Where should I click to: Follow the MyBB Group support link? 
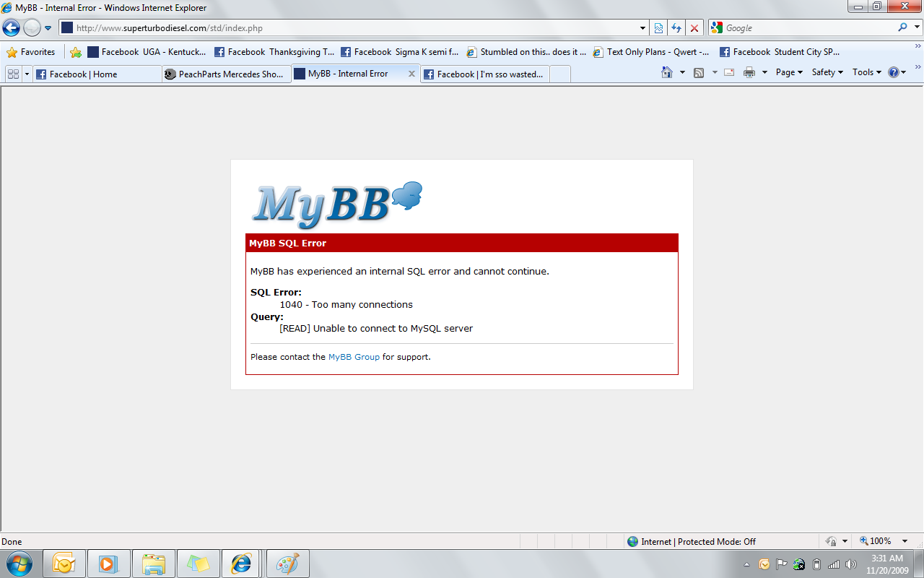pos(354,357)
